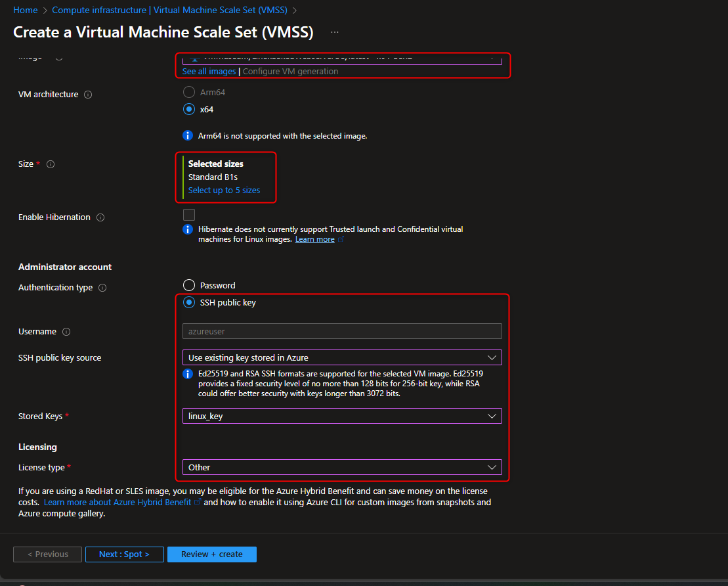Click the Username info icon

66,331
